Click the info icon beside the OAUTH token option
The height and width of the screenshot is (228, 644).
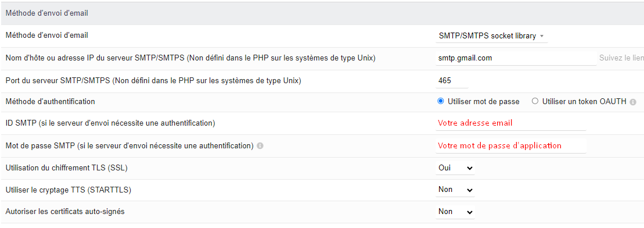click(633, 102)
